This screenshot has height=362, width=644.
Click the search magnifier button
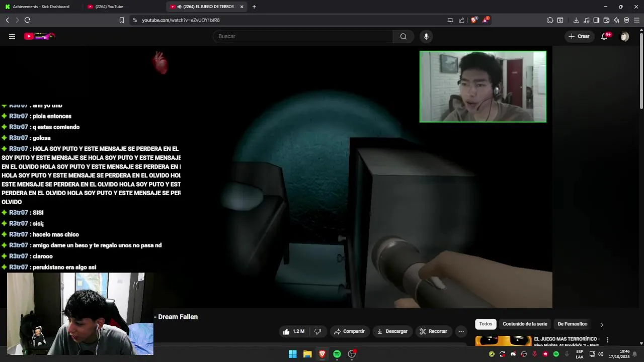(403, 36)
